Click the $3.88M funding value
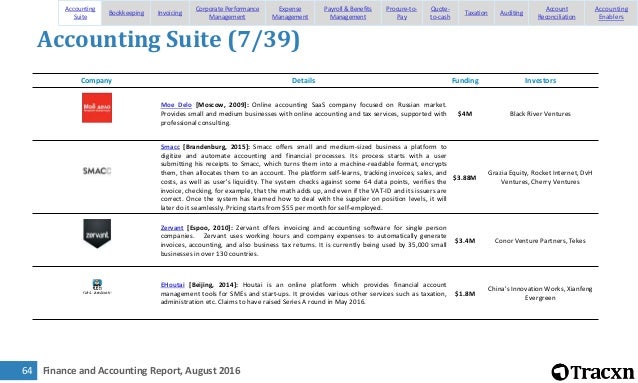This screenshot has width=638, height=383. click(x=464, y=178)
